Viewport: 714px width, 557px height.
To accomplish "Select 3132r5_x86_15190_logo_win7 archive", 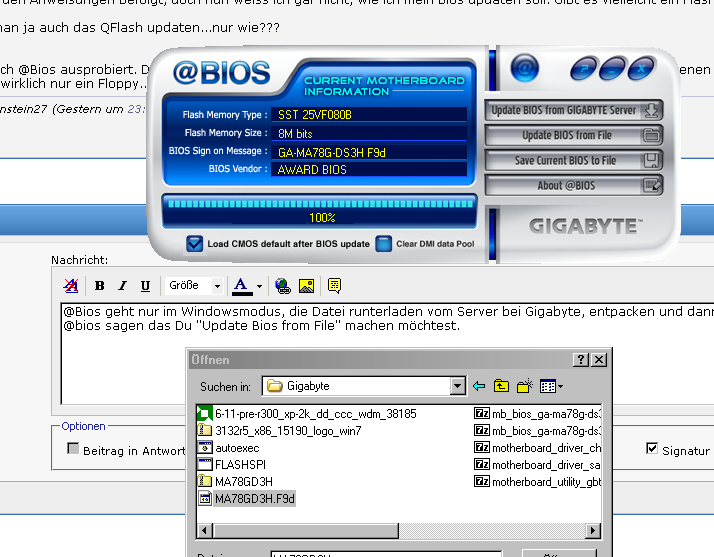I will click(280, 430).
